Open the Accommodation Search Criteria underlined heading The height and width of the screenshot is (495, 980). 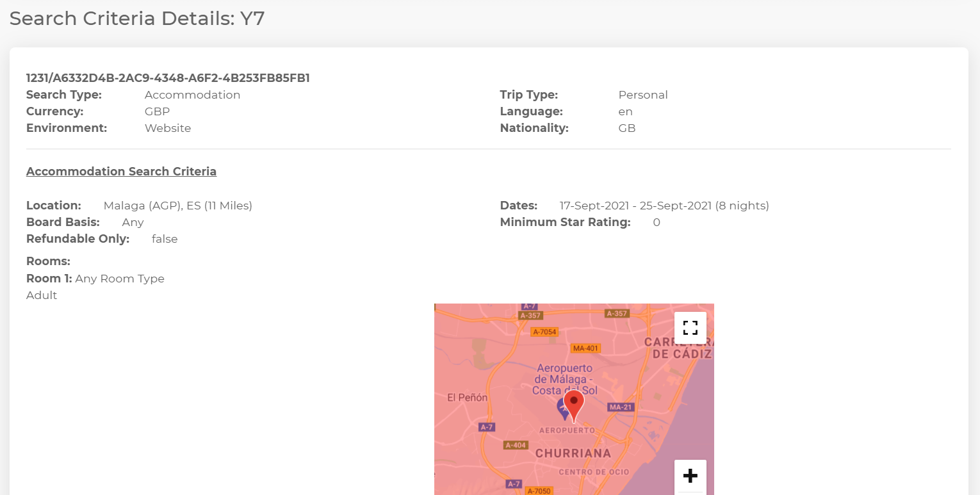click(x=121, y=172)
